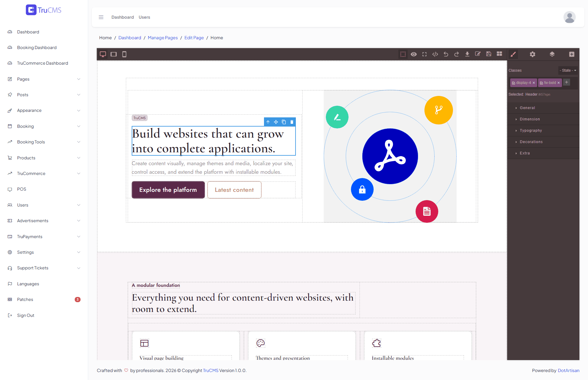Enter fullscreen editor mode
The height and width of the screenshot is (380, 588).
pyautogui.click(x=424, y=54)
